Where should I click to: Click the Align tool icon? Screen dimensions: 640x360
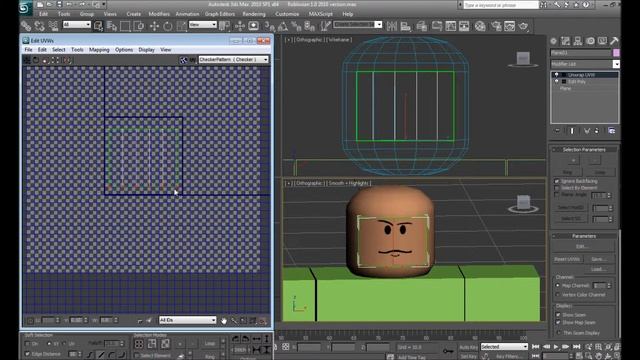pyautogui.click(x=406, y=26)
